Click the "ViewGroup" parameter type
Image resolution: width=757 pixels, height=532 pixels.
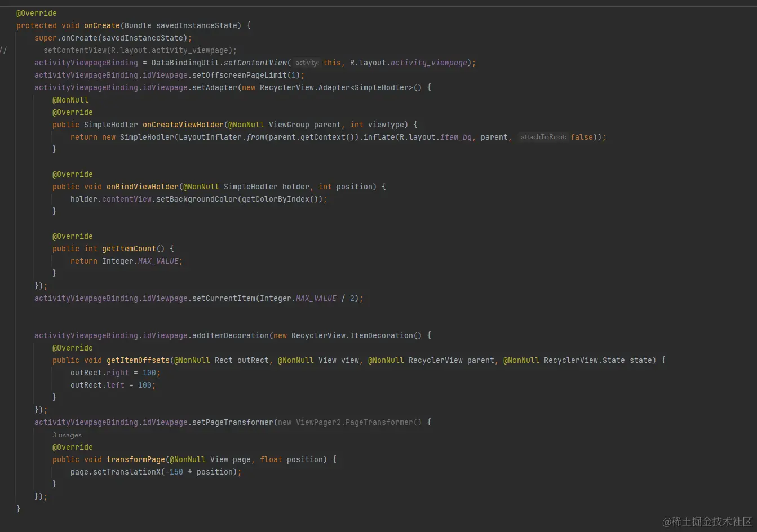289,125
